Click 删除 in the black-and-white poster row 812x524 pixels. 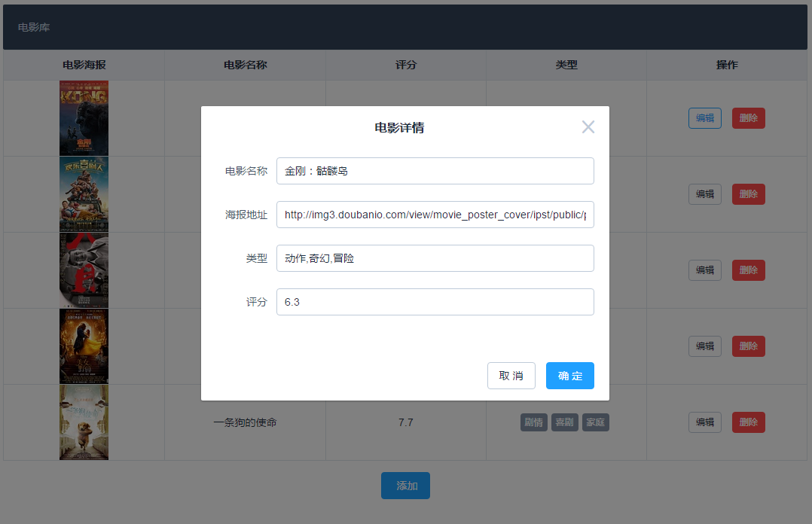click(748, 270)
